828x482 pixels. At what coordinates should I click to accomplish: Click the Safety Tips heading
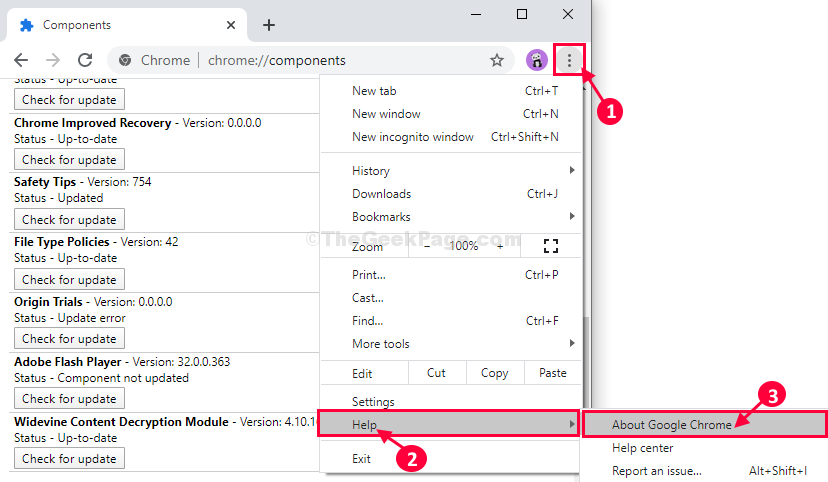45,182
